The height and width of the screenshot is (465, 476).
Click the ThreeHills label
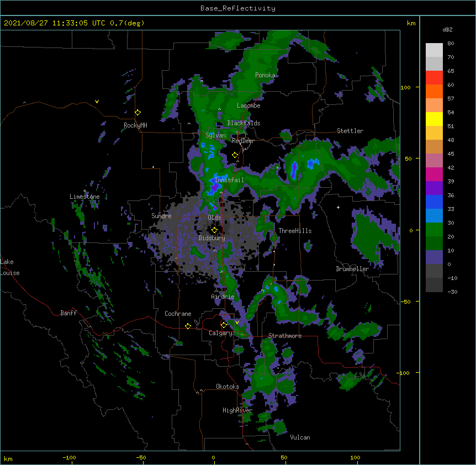tap(295, 231)
